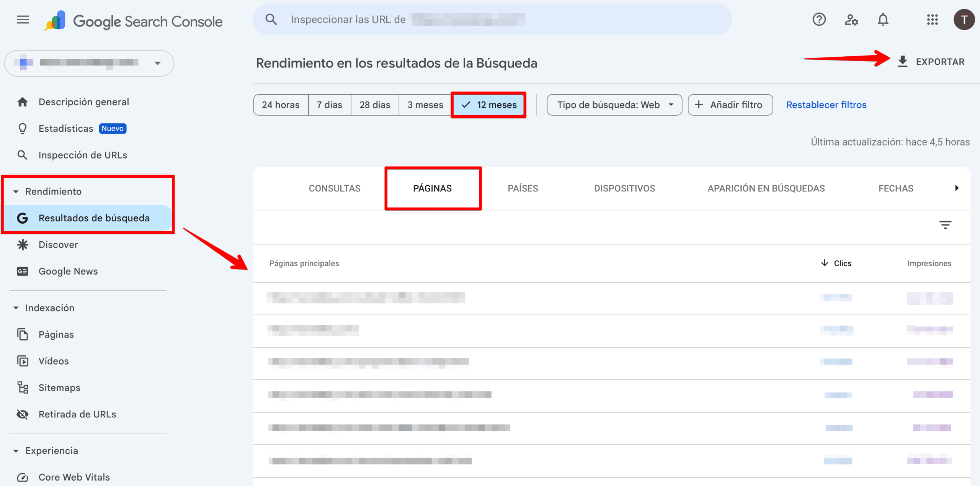Open the account avatar T

[964, 20]
